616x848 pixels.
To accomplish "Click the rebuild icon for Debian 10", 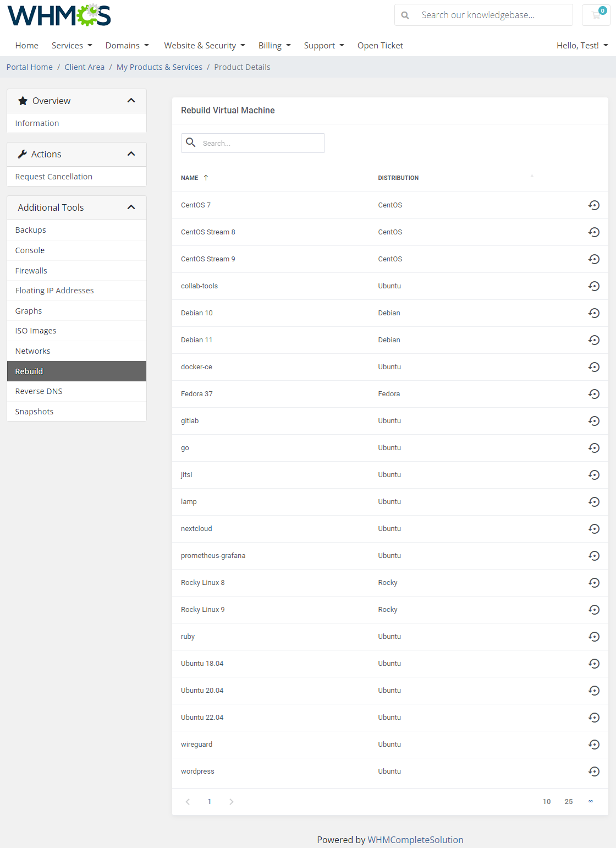I will coord(593,313).
